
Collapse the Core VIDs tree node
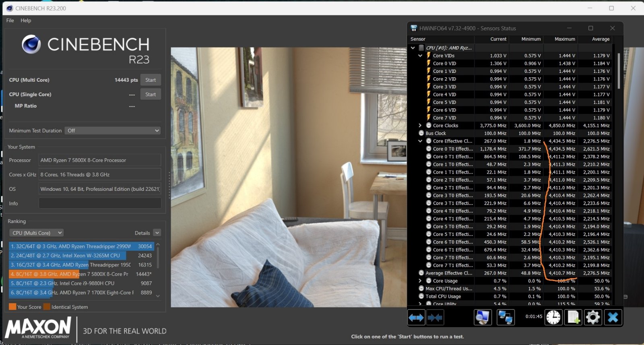coord(420,56)
